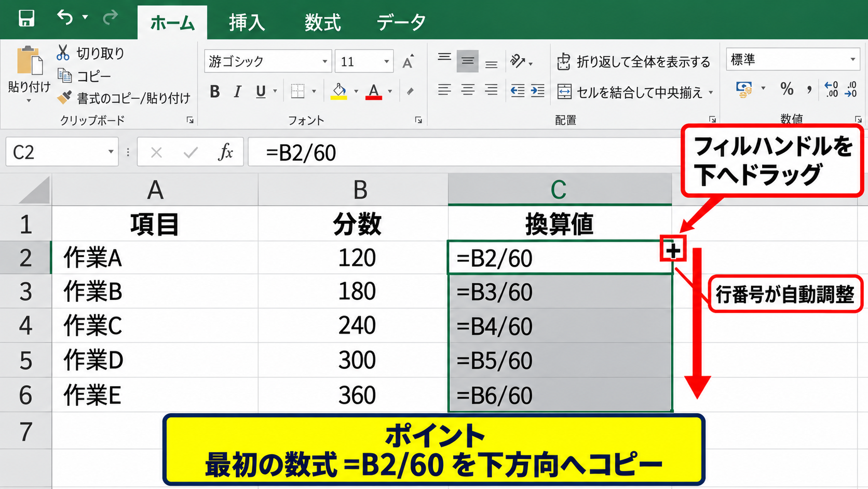Screen dimensions: 868x489
Task: Toggle Underline formatting
Action: pos(261,91)
